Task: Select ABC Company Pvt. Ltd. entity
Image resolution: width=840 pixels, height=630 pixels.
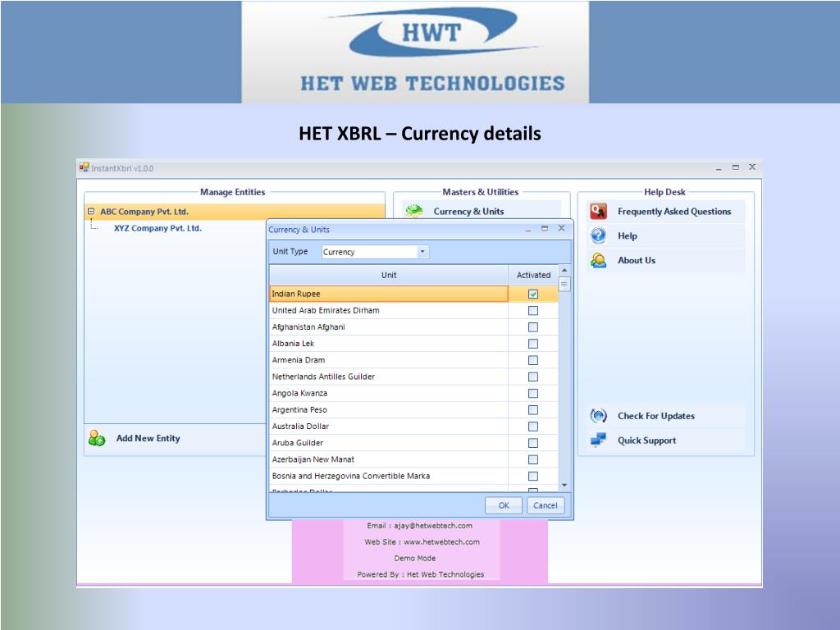Action: point(144,212)
